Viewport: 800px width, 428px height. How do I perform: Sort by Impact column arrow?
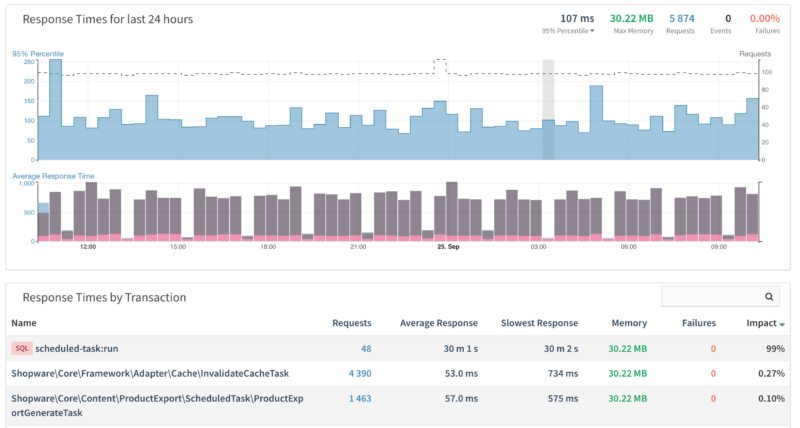click(x=782, y=324)
